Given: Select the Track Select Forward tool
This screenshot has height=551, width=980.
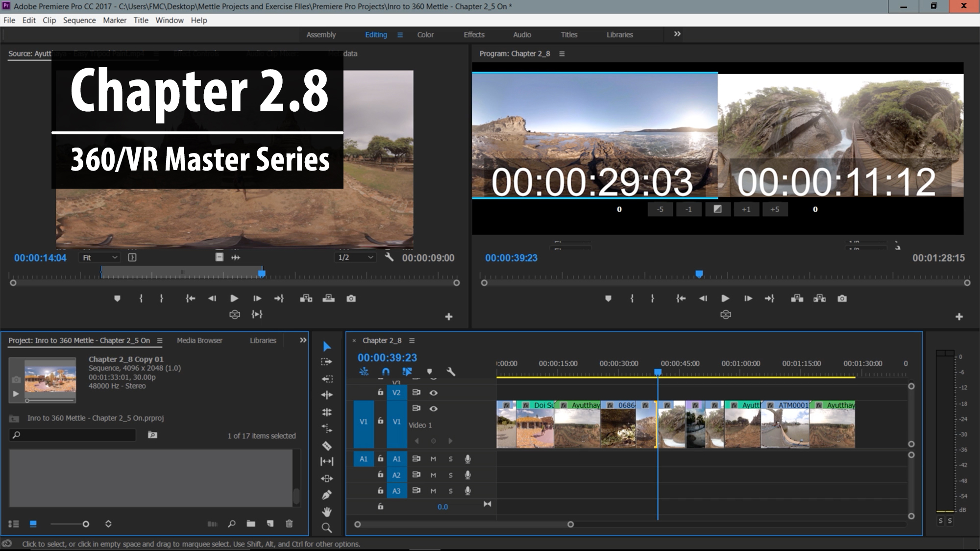Looking at the screenshot, I should (327, 362).
